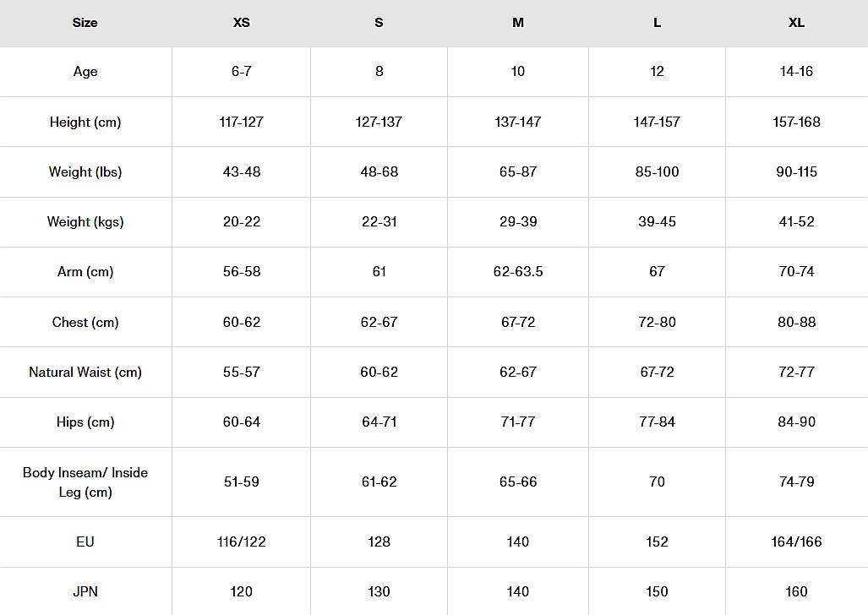Click the 51-59 inseam cell

[242, 482]
